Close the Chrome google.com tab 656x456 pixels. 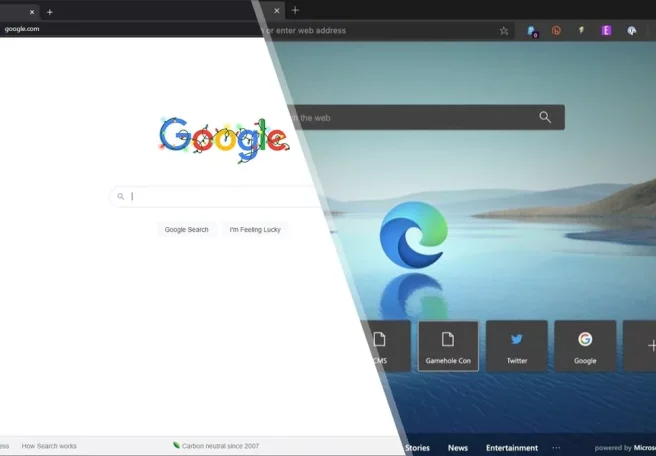(32, 12)
